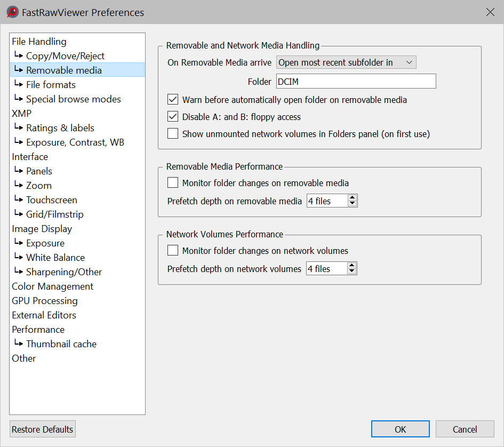504x447 pixels.
Task: Uncheck Disable A: and B: floppy access
Action: 173,117
